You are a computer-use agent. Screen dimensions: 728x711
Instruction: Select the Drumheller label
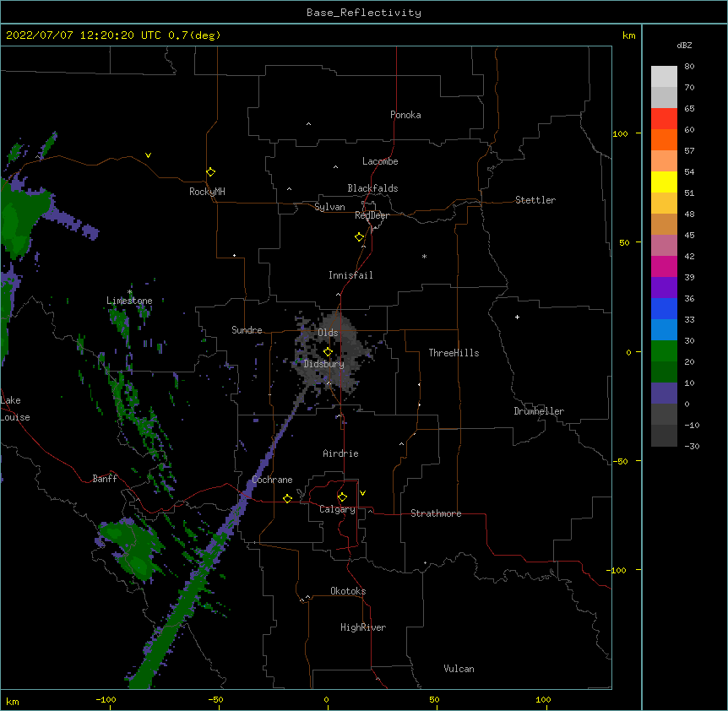539,411
